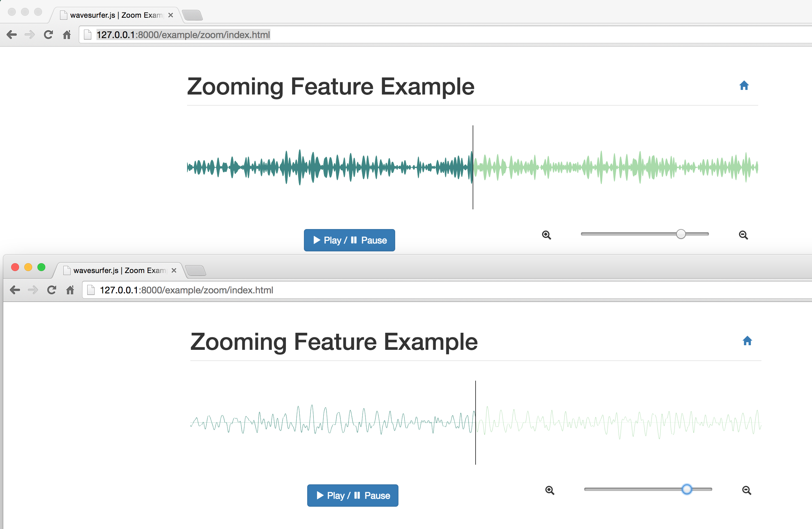Click the zoom-out magnifier in the bottom window
This screenshot has height=529, width=812.
[746, 490]
